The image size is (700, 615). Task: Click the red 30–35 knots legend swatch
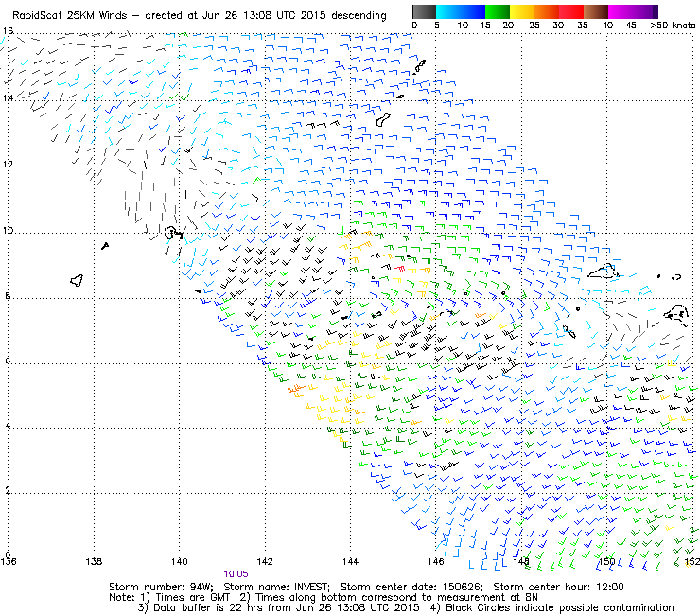[x=571, y=11]
